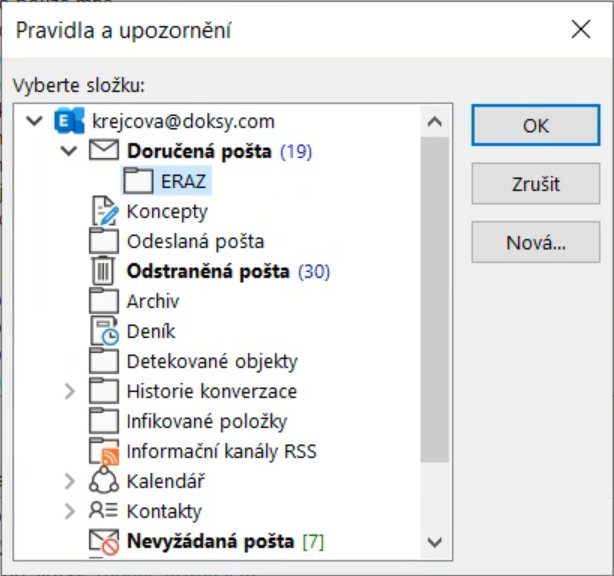Collapse the Doručená pošta folder
614x576 pixels.
coord(69,151)
